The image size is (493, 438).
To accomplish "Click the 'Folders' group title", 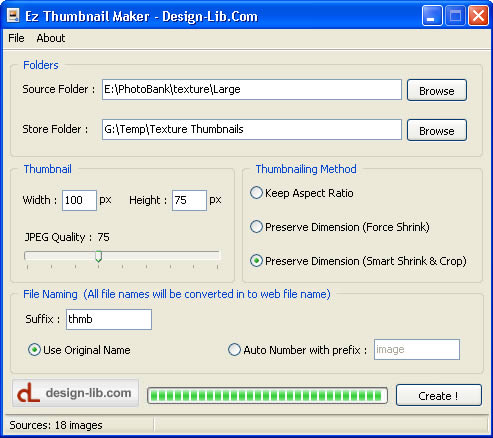I will coord(41,65).
